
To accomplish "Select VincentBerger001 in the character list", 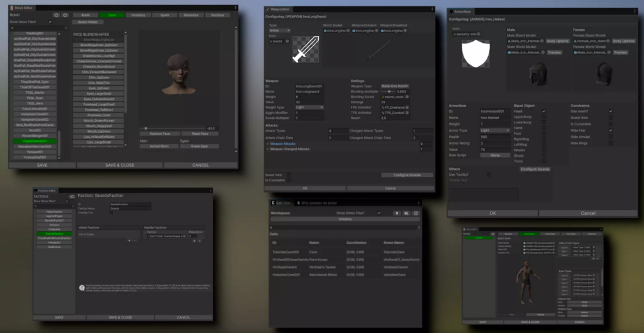I will [x=35, y=135].
